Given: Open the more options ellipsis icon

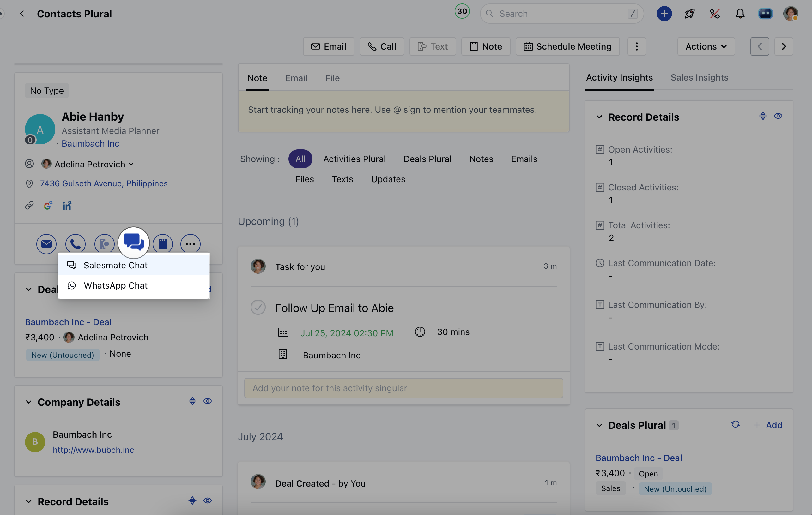Looking at the screenshot, I should 191,244.
